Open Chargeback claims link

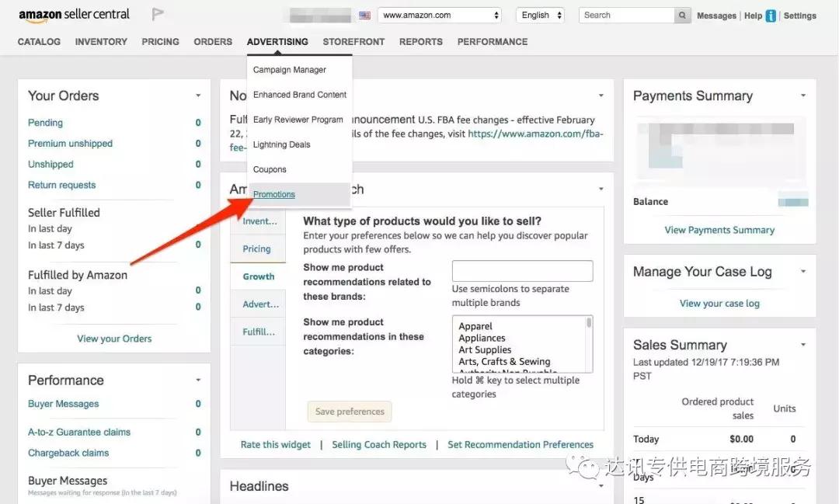point(68,454)
